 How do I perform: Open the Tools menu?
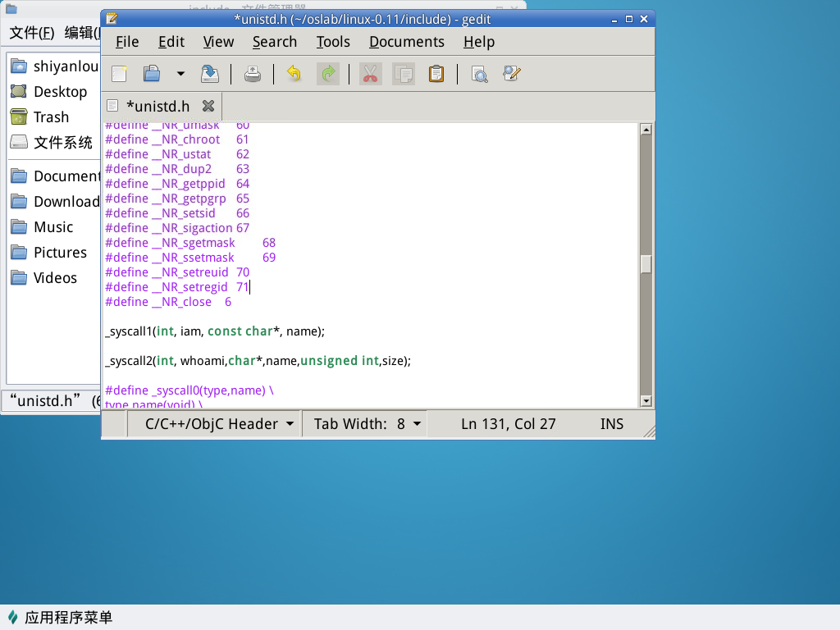(x=333, y=42)
